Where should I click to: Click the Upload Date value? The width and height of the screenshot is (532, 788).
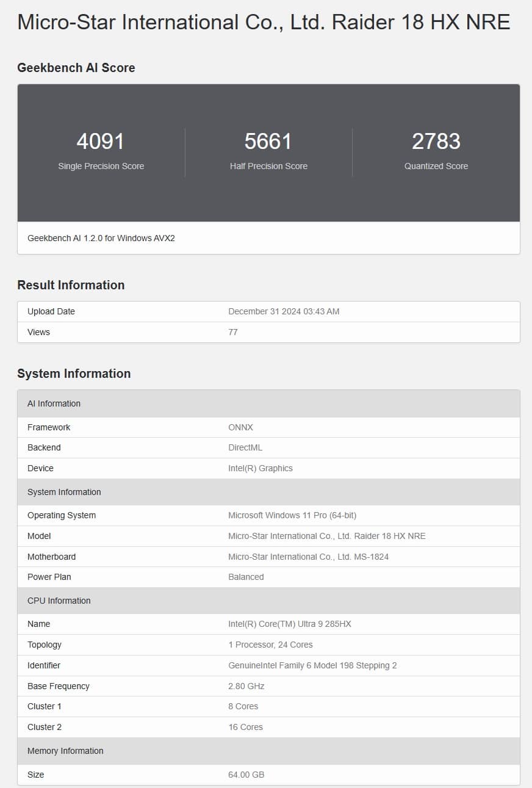click(284, 311)
